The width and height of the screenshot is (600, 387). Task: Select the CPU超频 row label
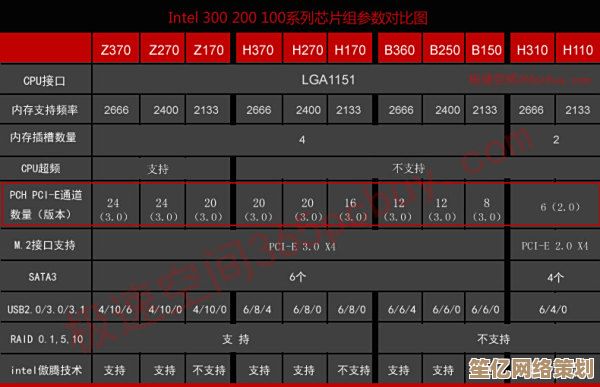coord(41,168)
